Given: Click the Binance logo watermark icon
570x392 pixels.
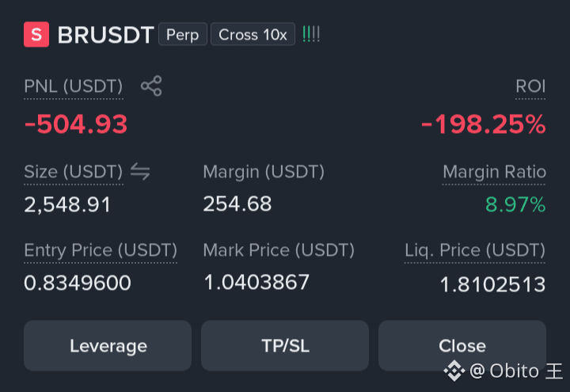Looking at the screenshot, I should 454,371.
